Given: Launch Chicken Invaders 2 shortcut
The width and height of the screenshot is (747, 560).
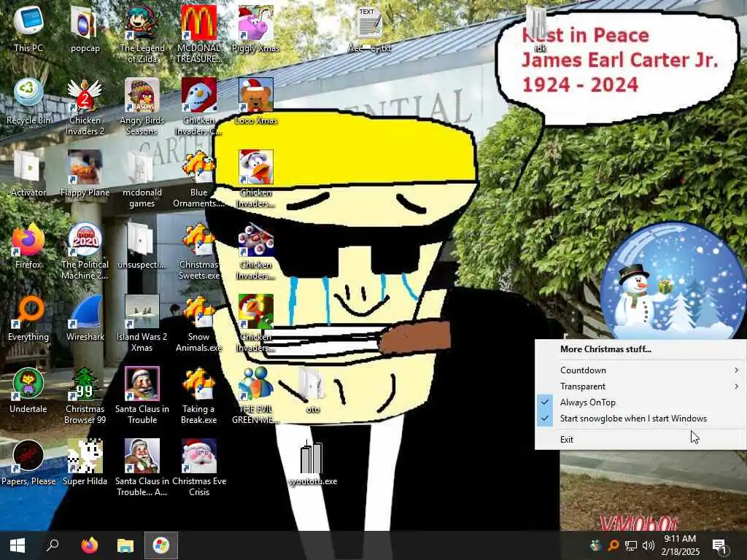Looking at the screenshot, I should [x=85, y=106].
